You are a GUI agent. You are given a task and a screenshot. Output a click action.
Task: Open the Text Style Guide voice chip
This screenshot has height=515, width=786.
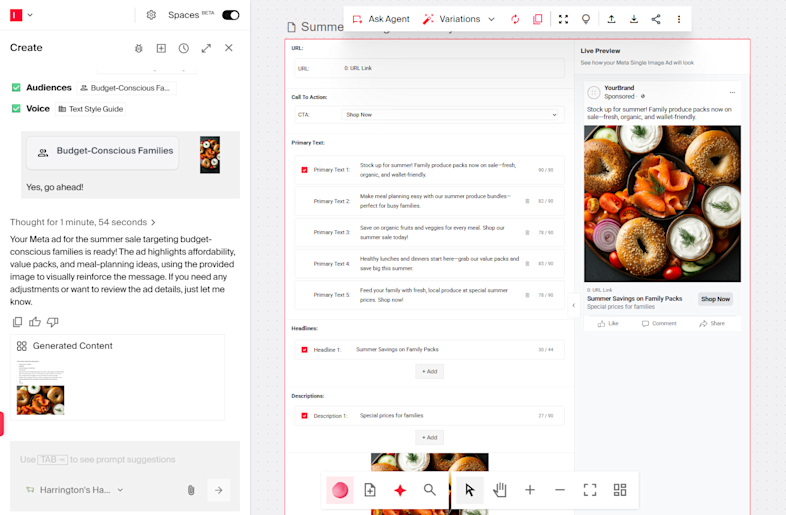point(91,109)
